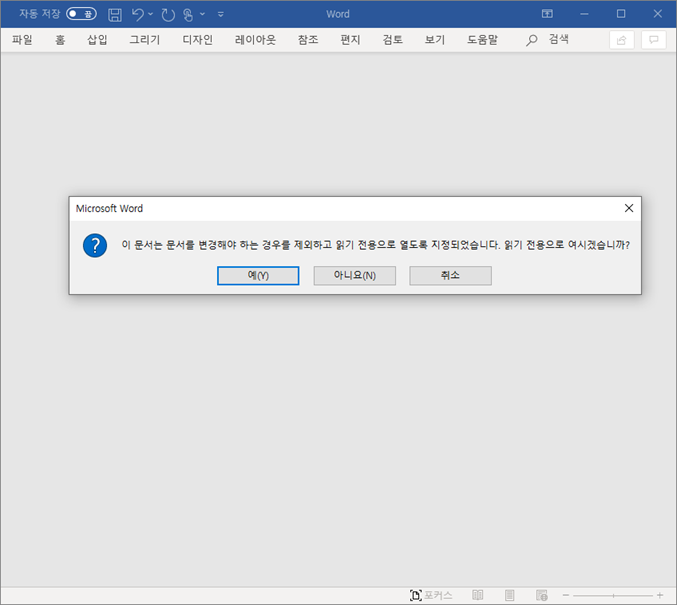Screen dimensions: 678x606
Task: Click the zoom out minus button
Action: tap(566, 596)
